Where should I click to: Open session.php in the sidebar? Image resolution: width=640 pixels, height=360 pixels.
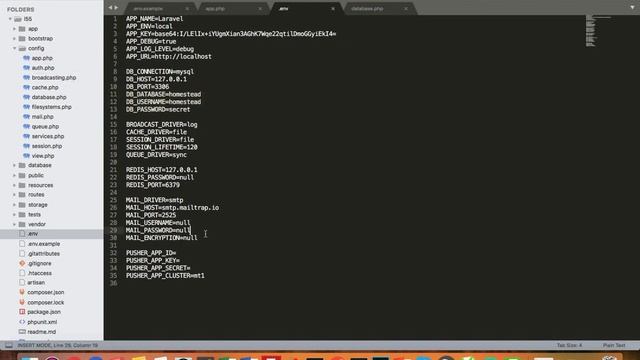47,146
